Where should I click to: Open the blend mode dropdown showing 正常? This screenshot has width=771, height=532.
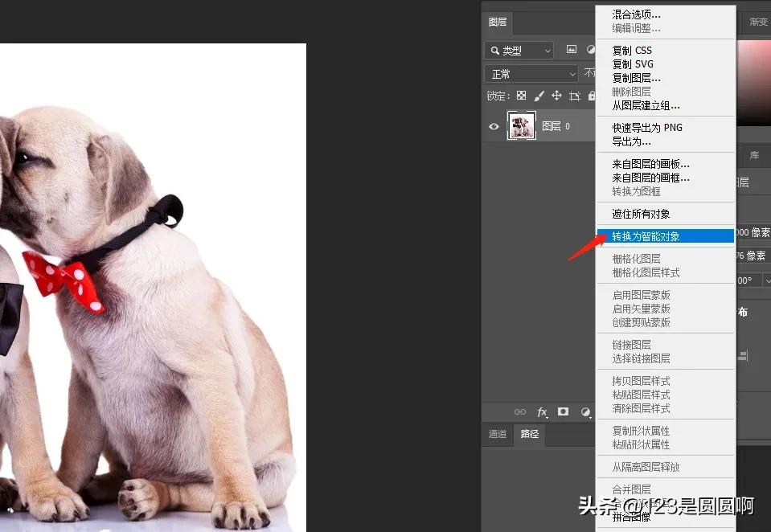530,72
